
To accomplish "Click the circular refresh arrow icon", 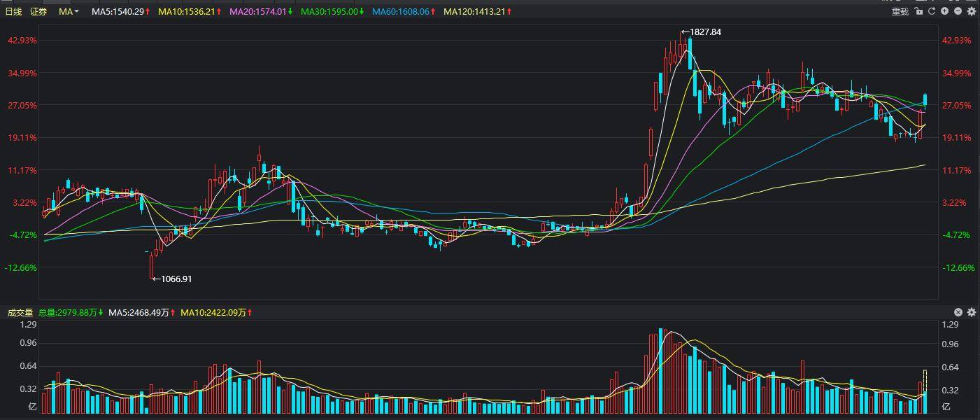I will point(932,11).
